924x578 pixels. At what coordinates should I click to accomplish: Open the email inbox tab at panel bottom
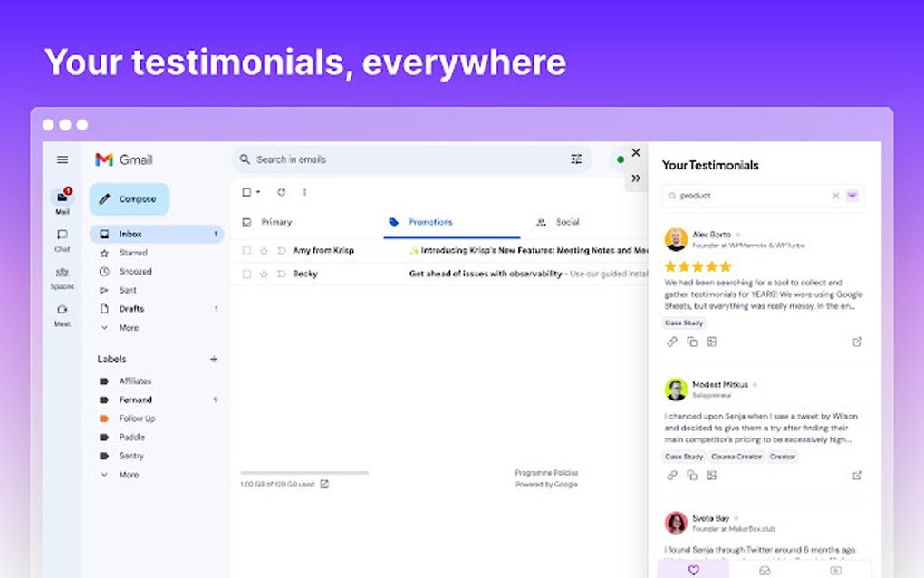(x=765, y=569)
